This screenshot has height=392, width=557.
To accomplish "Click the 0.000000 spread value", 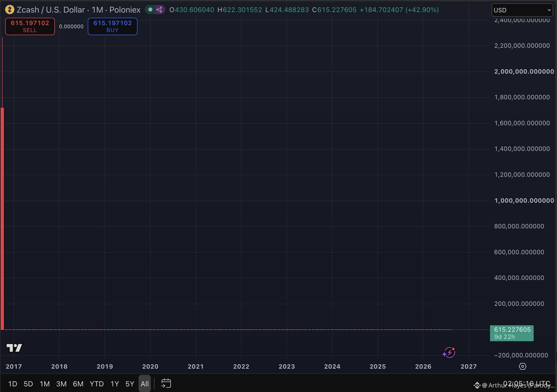I will (71, 26).
